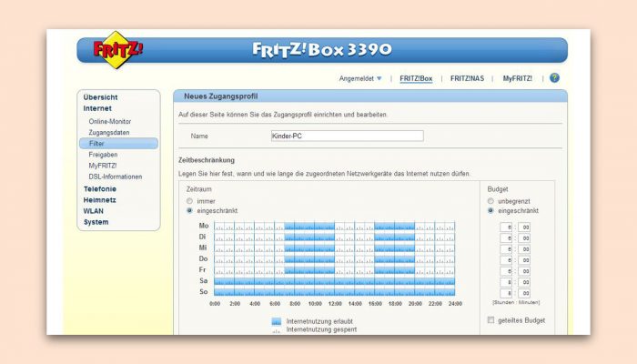Click the Monday budget hours field
Image resolution: width=637 pixels, height=364 pixels.
(x=506, y=227)
